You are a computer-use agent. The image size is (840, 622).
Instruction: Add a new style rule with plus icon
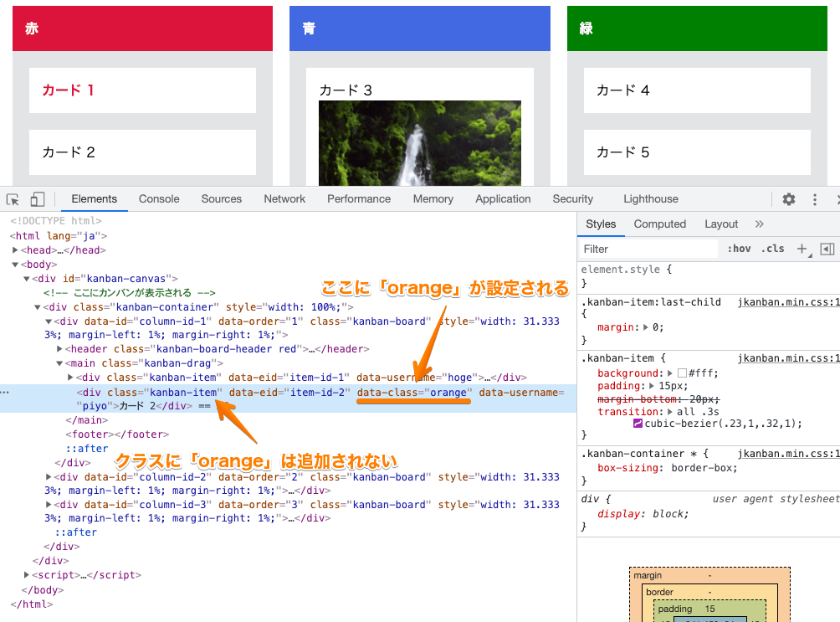(x=802, y=249)
